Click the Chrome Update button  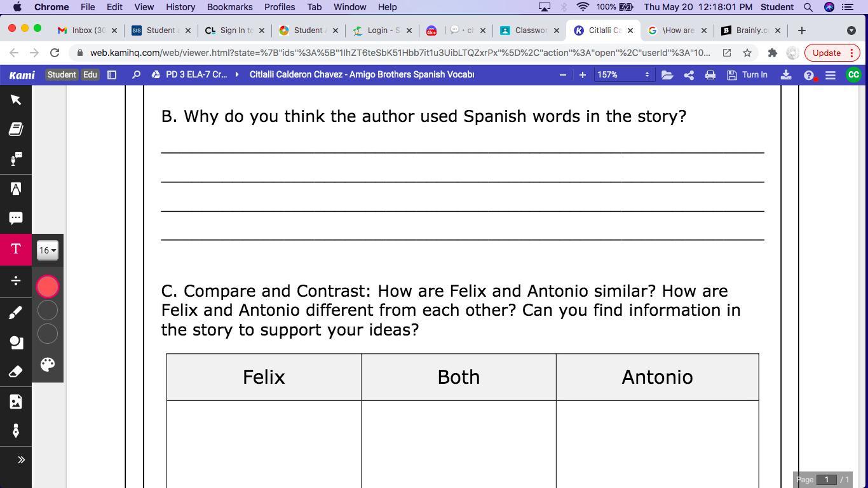[826, 53]
